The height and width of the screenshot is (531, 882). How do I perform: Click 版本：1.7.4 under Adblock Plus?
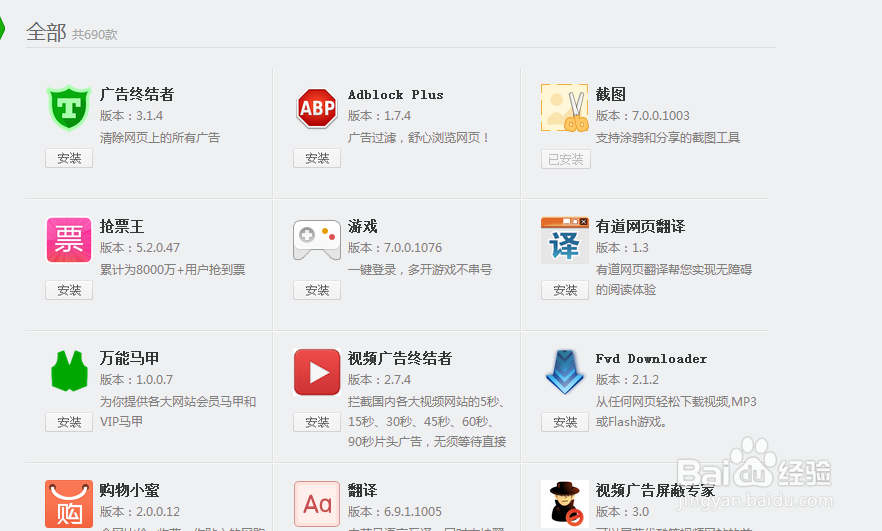point(379,116)
